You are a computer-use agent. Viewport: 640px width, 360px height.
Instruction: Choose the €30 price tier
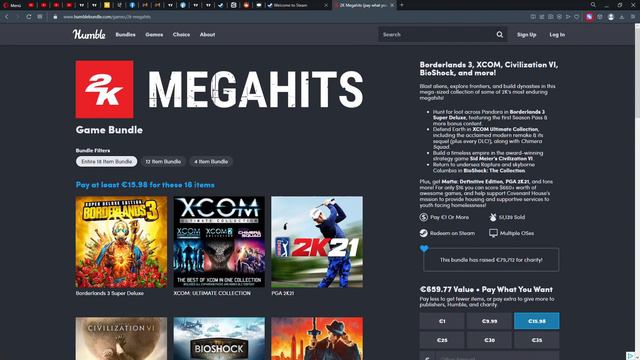point(489,340)
